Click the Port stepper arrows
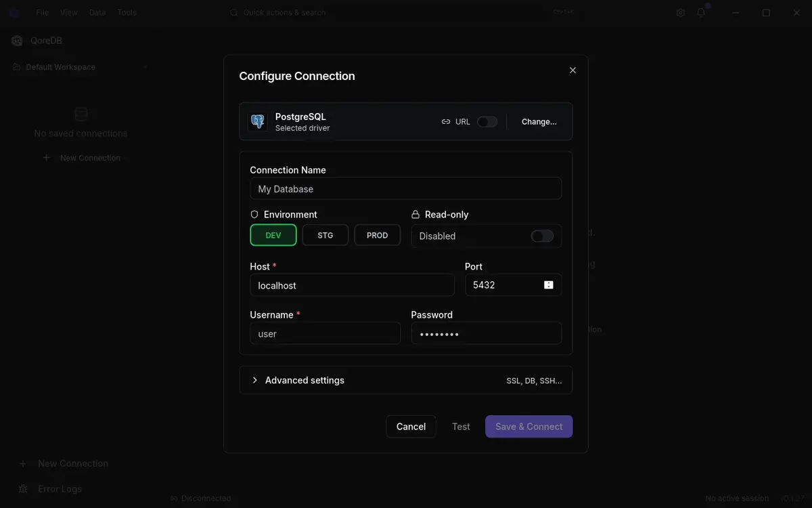812x508 pixels. [549, 285]
